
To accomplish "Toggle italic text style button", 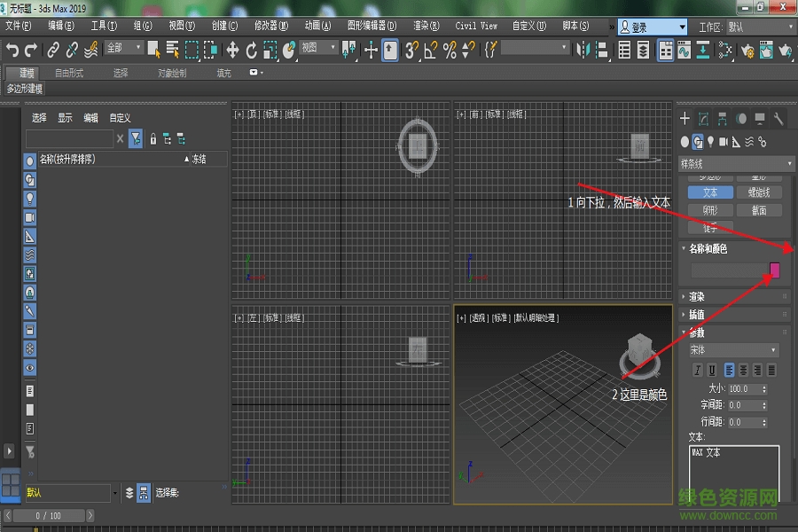I will (698, 370).
